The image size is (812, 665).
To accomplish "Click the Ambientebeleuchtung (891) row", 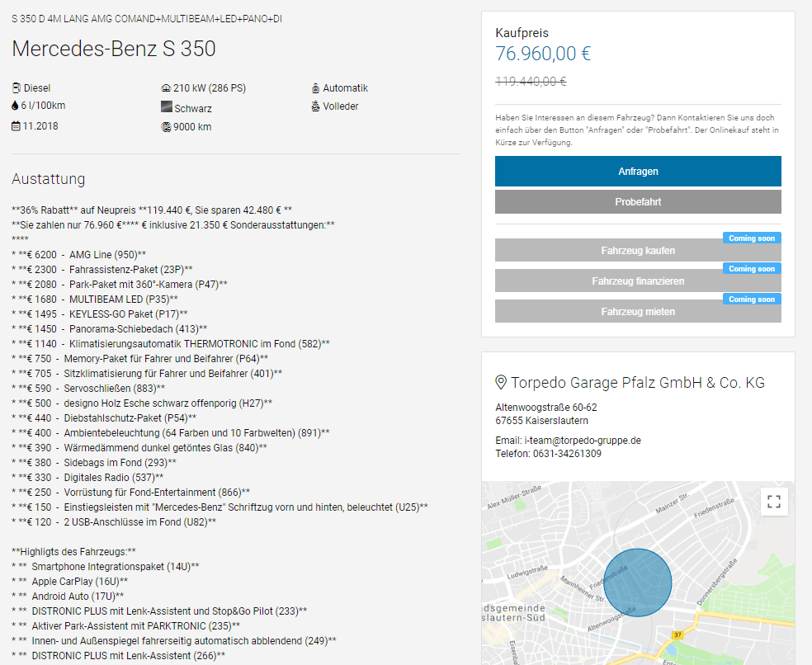I will click(170, 433).
